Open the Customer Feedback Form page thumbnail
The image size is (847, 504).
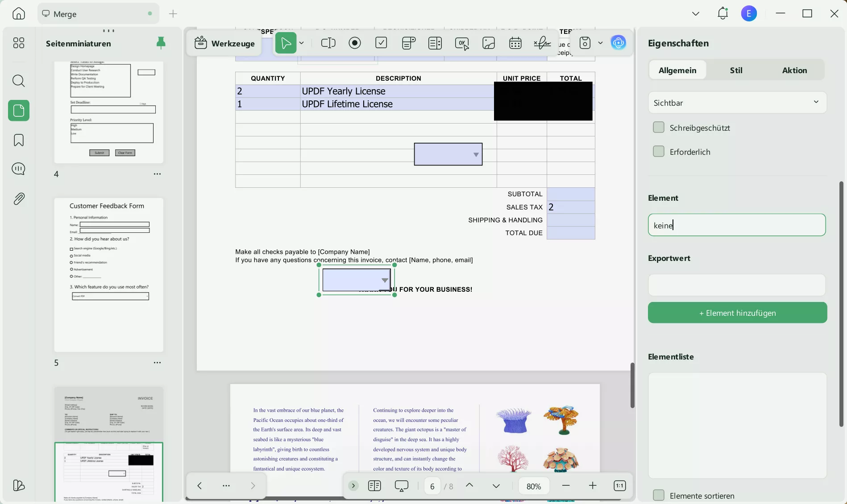(108, 274)
